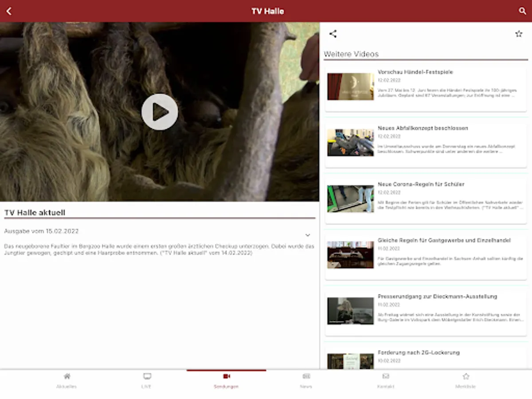This screenshot has width=532, height=399.
Task: Select the Sendungen tab
Action: click(226, 380)
